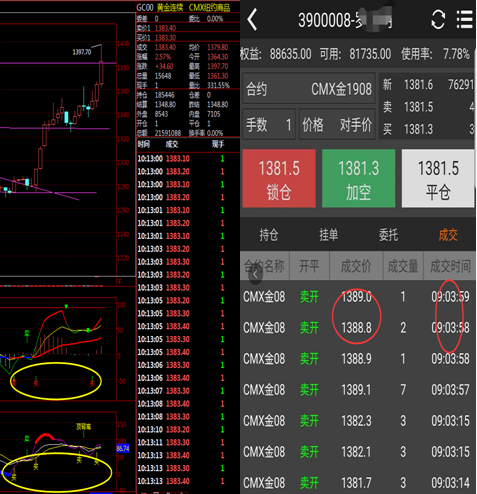Sort by the 成交价 column header
The image size is (477, 494).
(356, 266)
